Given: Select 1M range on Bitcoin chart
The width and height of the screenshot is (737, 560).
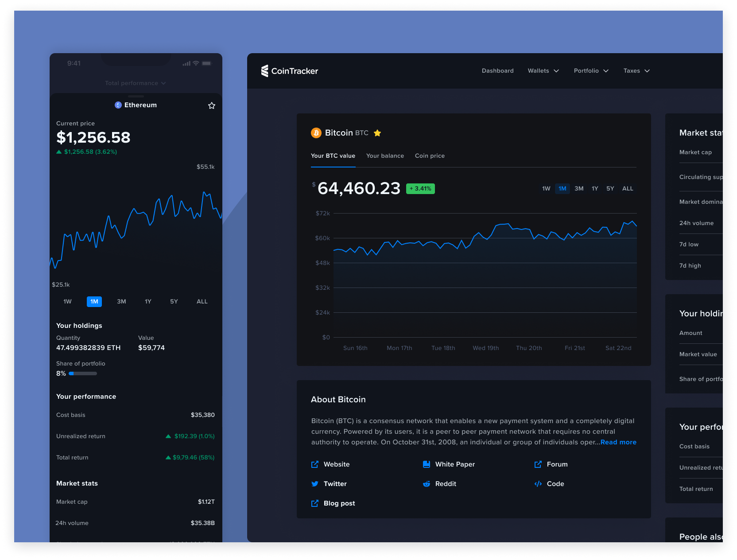Looking at the screenshot, I should (x=562, y=189).
